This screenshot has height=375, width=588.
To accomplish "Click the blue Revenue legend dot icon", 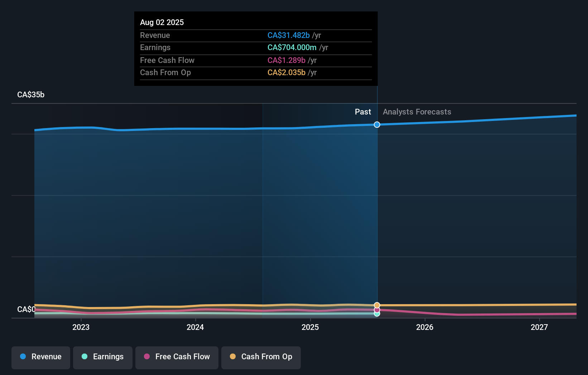I will (x=23, y=357).
